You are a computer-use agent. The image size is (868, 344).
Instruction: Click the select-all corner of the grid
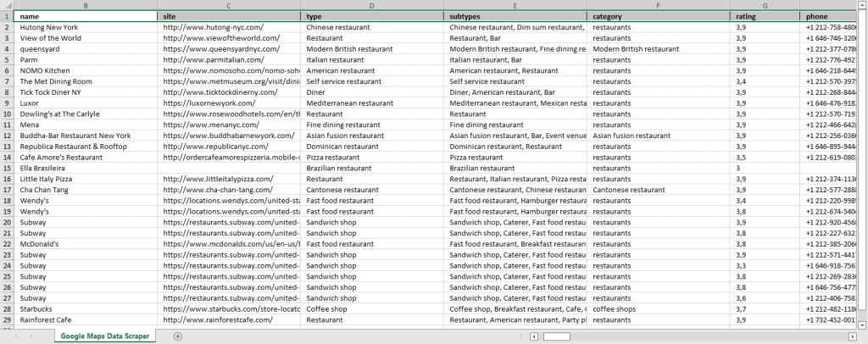click(x=7, y=6)
